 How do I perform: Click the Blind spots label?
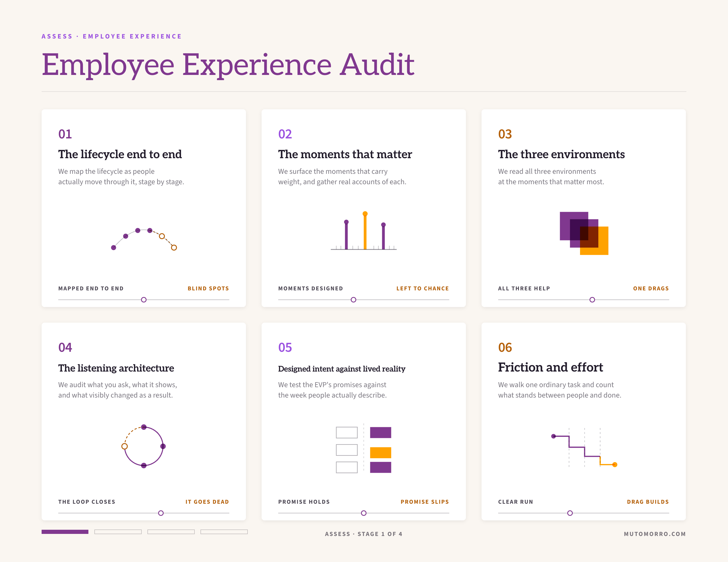tap(208, 289)
